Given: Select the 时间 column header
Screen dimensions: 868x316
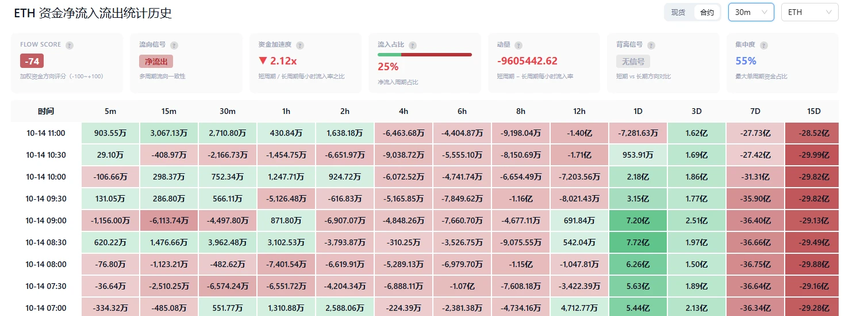Looking at the screenshot, I should click(46, 111).
